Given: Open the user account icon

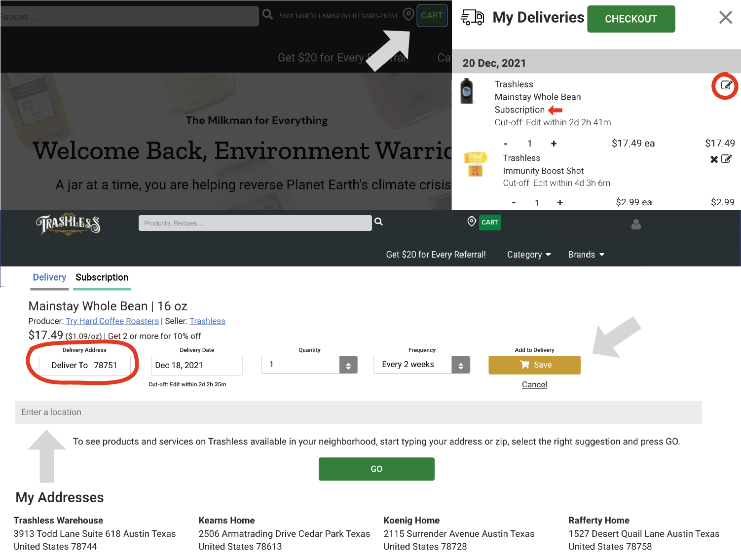Looking at the screenshot, I should 636,224.
